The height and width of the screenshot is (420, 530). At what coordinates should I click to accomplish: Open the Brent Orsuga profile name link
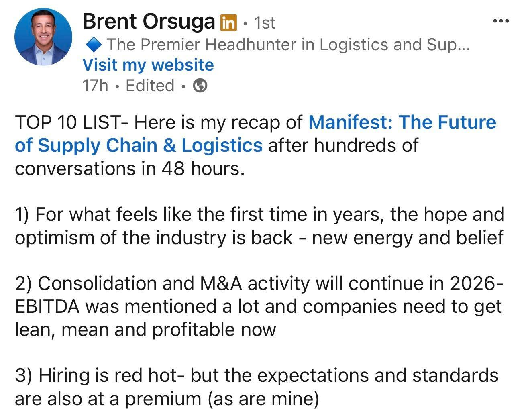[149, 22]
